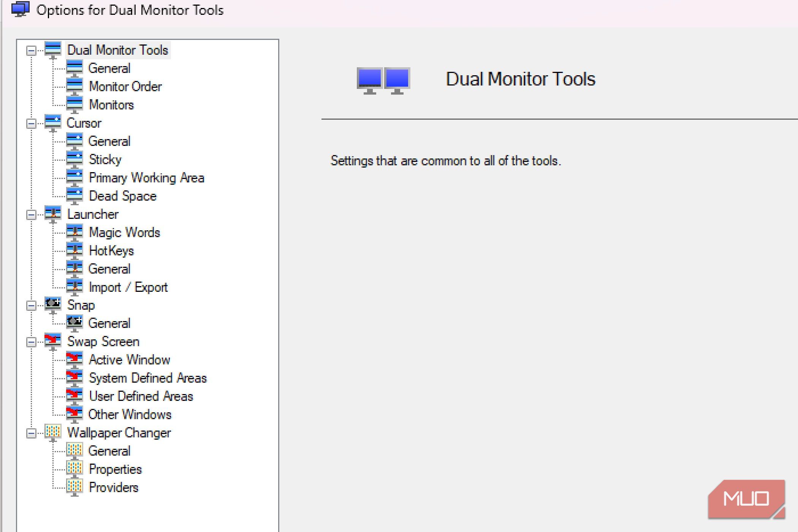Click the Wallpaper Changer category icon
The image size is (798, 532).
[x=53, y=433]
